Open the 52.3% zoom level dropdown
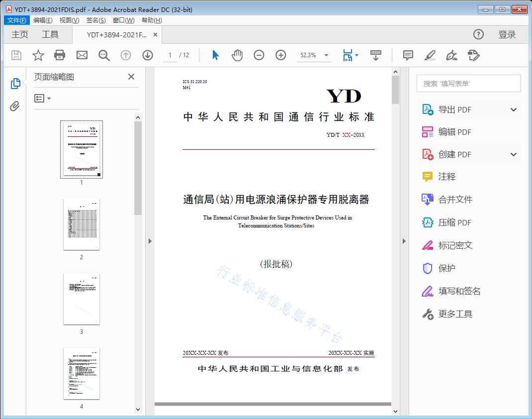 pyautogui.click(x=326, y=55)
